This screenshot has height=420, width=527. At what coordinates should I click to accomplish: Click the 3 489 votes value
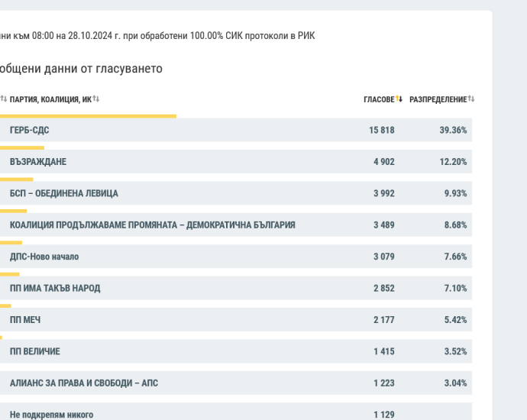click(x=384, y=225)
